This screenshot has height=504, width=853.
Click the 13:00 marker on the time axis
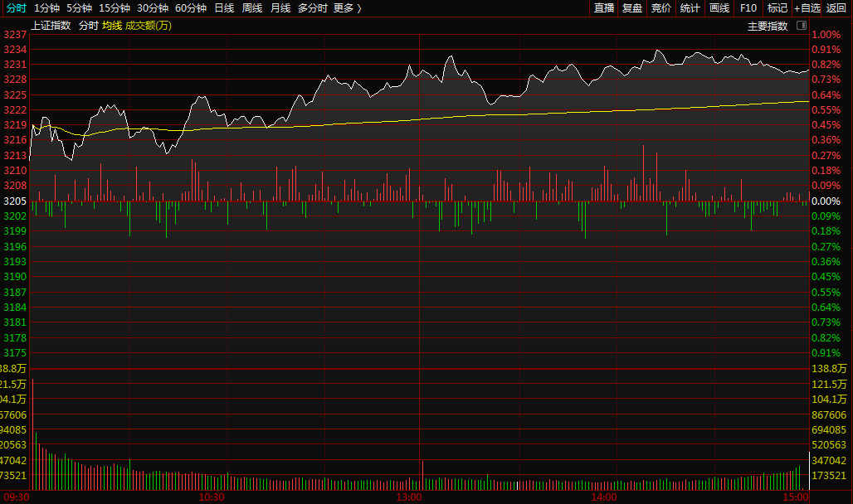coord(409,497)
